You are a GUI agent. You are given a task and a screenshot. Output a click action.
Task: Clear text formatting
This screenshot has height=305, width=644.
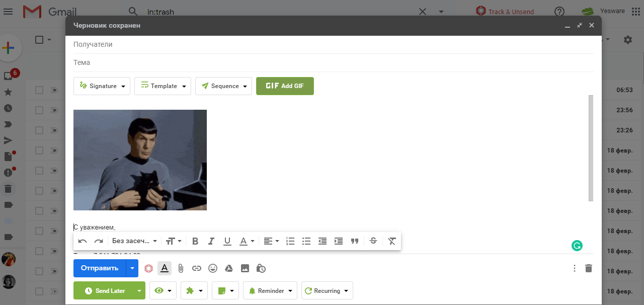(x=392, y=241)
